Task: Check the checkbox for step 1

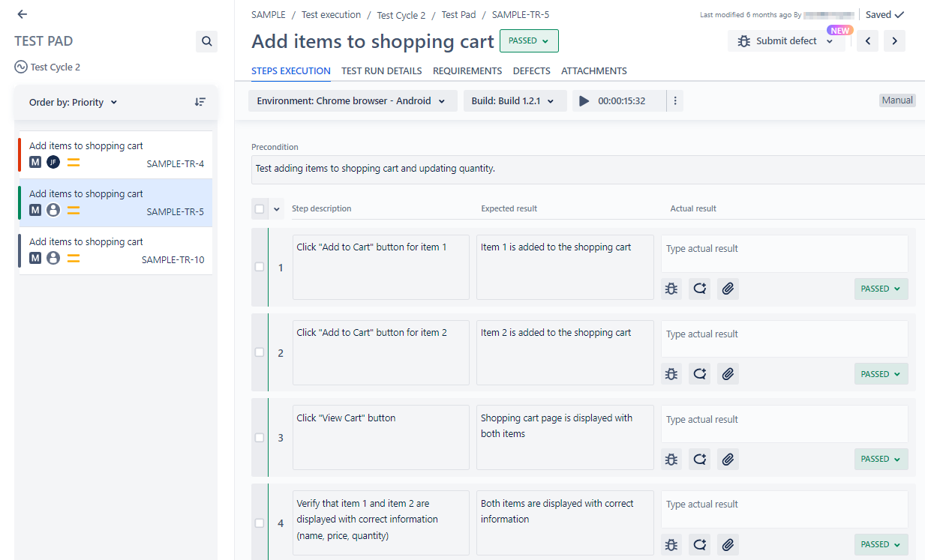Action: (260, 267)
